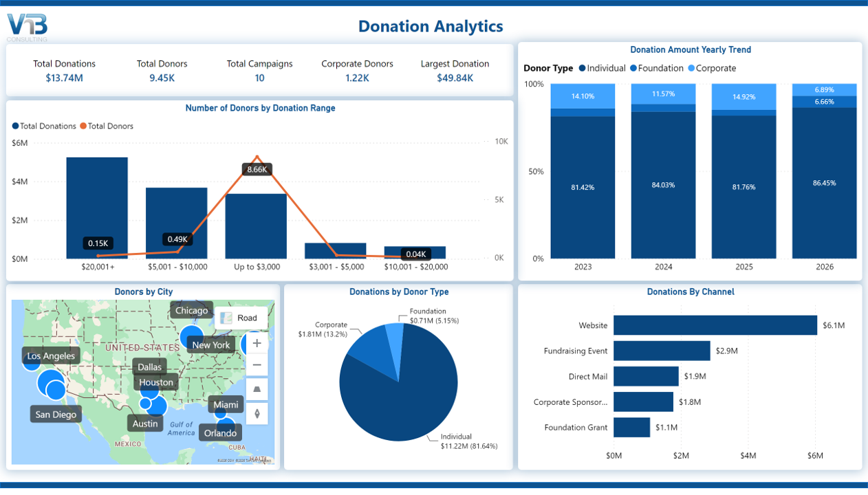Select the 2024 Corporate 11.57% segment
This screenshot has height=495, width=868.
[663, 93]
